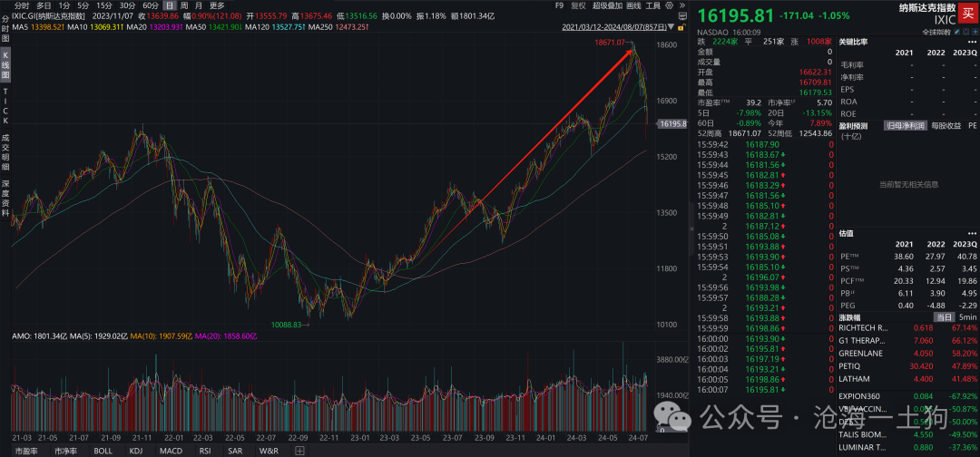Click the red 买 buy button
980x457 pixels.
[968, 12]
